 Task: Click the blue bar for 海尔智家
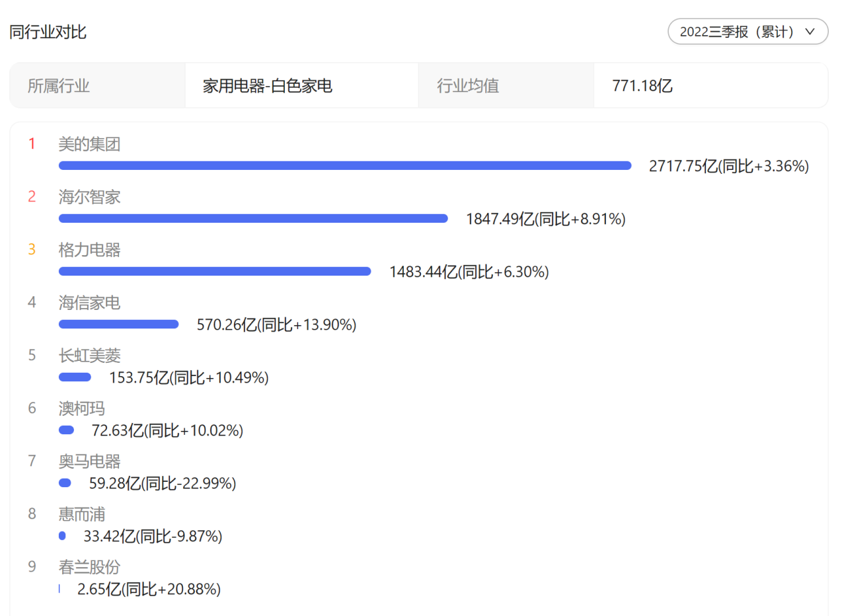(252, 219)
